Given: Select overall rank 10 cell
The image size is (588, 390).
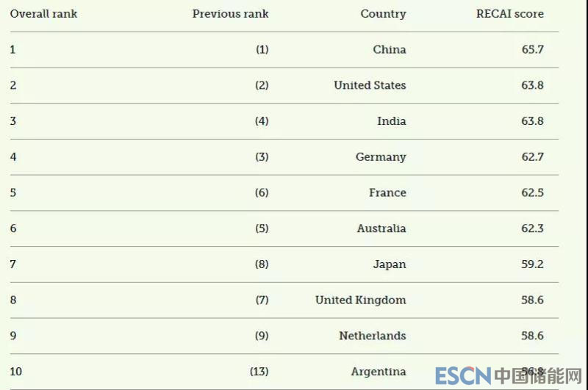Looking at the screenshot, I should 16,372.
